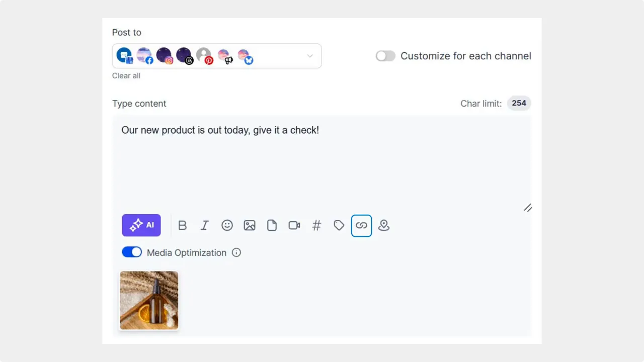
Task: Add a video via the camera icon
Action: coord(294,225)
